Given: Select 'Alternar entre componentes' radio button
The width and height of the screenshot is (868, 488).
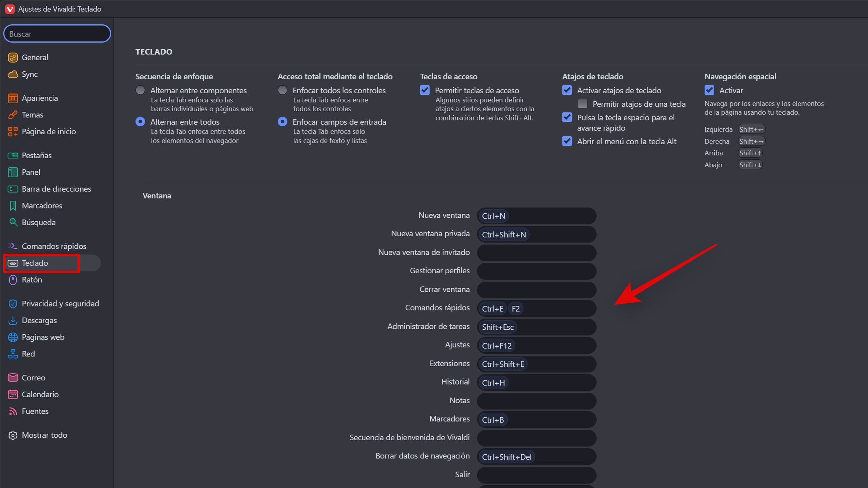Looking at the screenshot, I should [140, 90].
